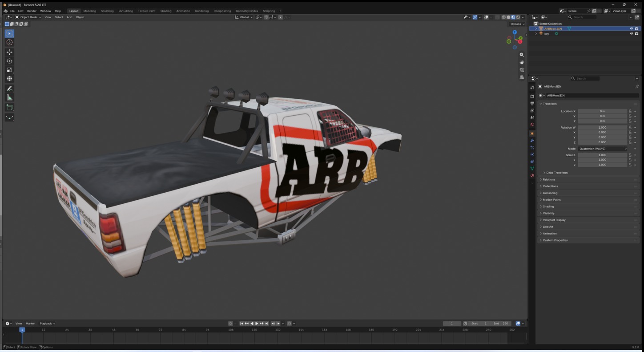Open the Output properties tab
Image resolution: width=644 pixels, height=352 pixels.
(x=532, y=103)
